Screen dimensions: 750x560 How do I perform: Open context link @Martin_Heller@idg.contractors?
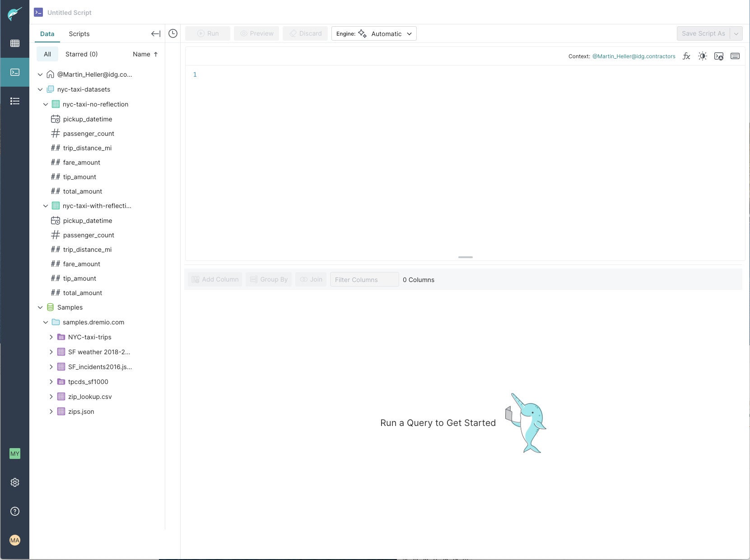click(634, 56)
